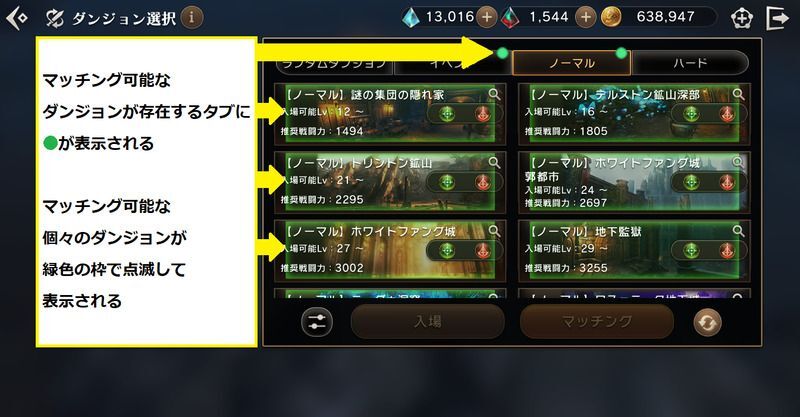This screenshot has height=417, width=800.
Task: Magnify 謎の集団の隠れ家 dungeon details
Action: coord(494,94)
